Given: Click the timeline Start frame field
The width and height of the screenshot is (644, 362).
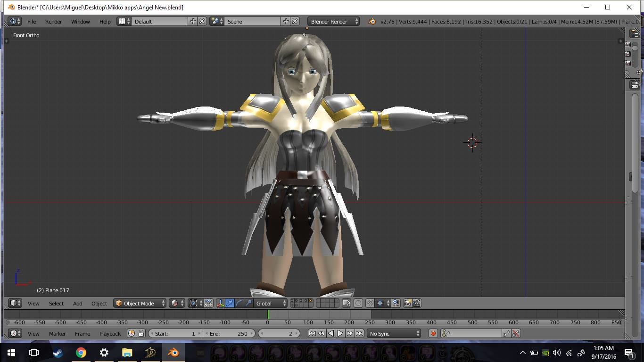Looking at the screenshot, I should pos(175,334).
